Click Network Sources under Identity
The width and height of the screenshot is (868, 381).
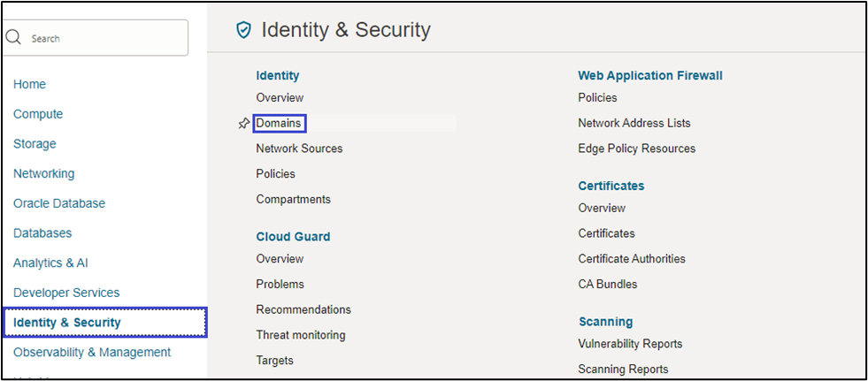coord(299,149)
